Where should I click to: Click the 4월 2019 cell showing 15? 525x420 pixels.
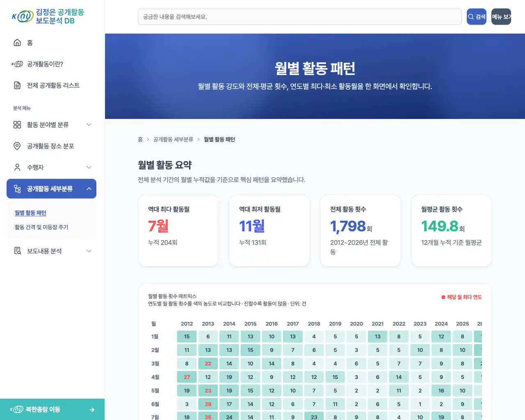pos(335,377)
